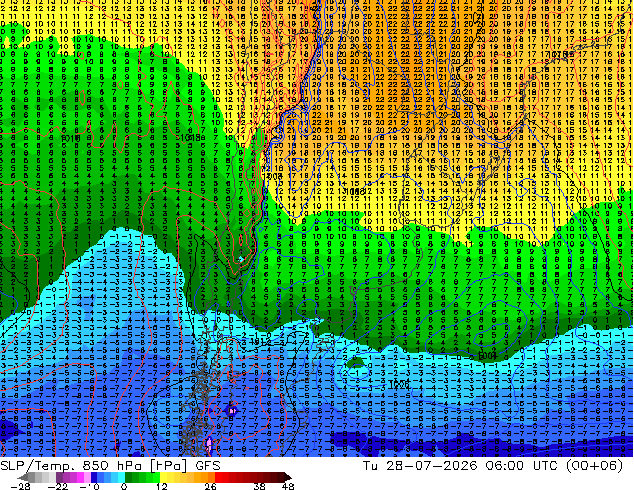Click the '48' legend scale value
The image size is (634, 490).
[288, 486]
